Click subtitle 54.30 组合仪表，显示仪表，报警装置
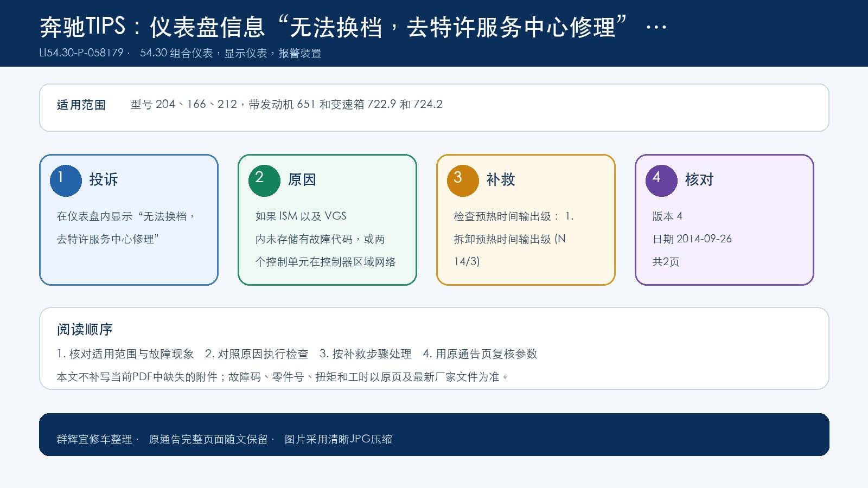Screen dimensions: 868x488 (x=231, y=53)
